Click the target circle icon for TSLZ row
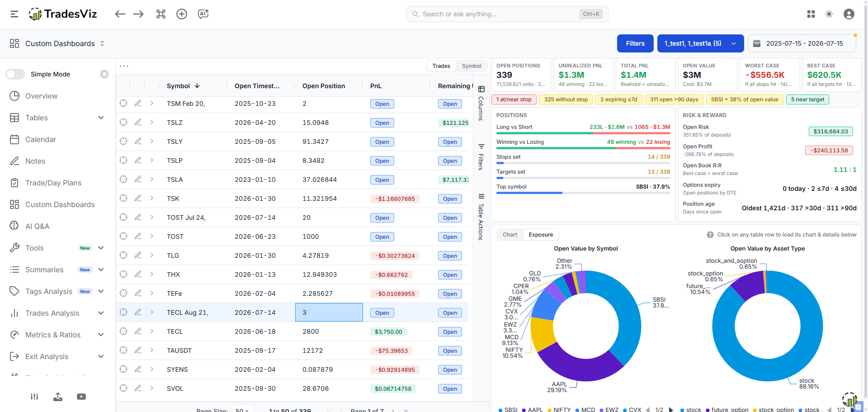This screenshot has width=868, height=412. pyautogui.click(x=123, y=122)
